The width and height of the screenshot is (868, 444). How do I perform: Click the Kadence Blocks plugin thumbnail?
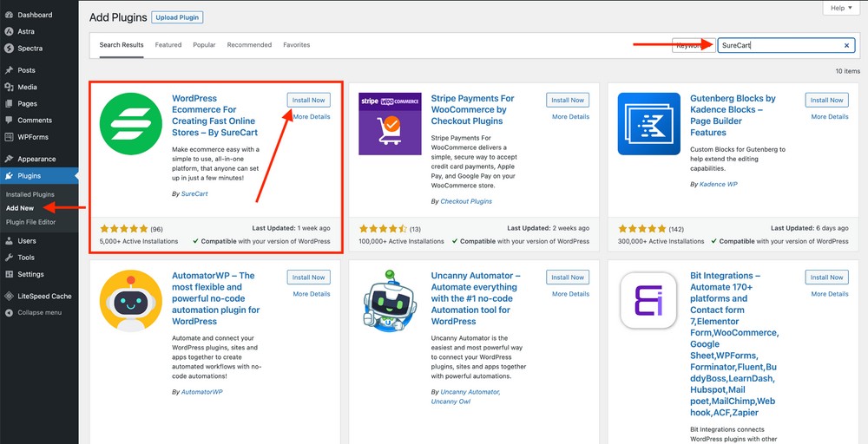tap(648, 124)
